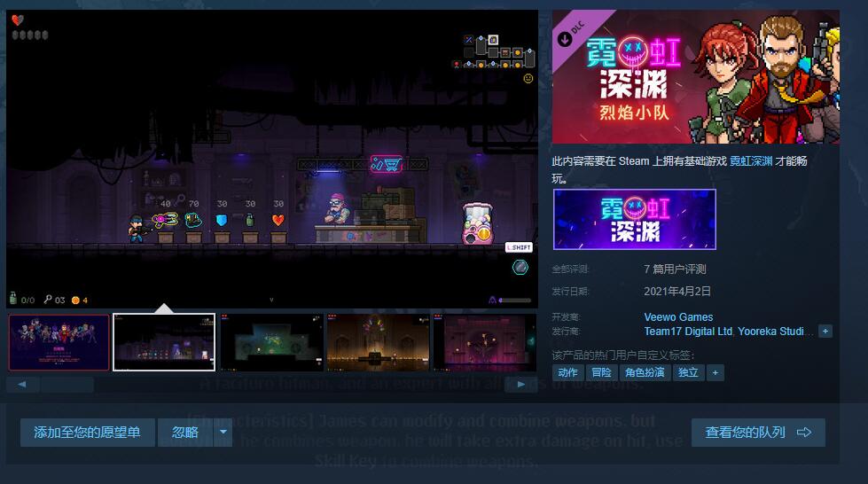Click the left arrow of the thumbnail strip
868x484 pixels.
[22, 385]
